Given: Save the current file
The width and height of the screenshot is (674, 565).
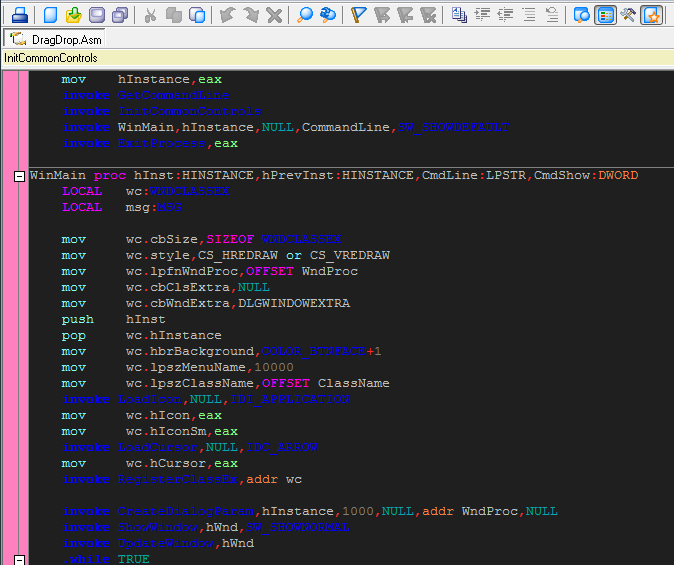Looking at the screenshot, I should (97, 15).
